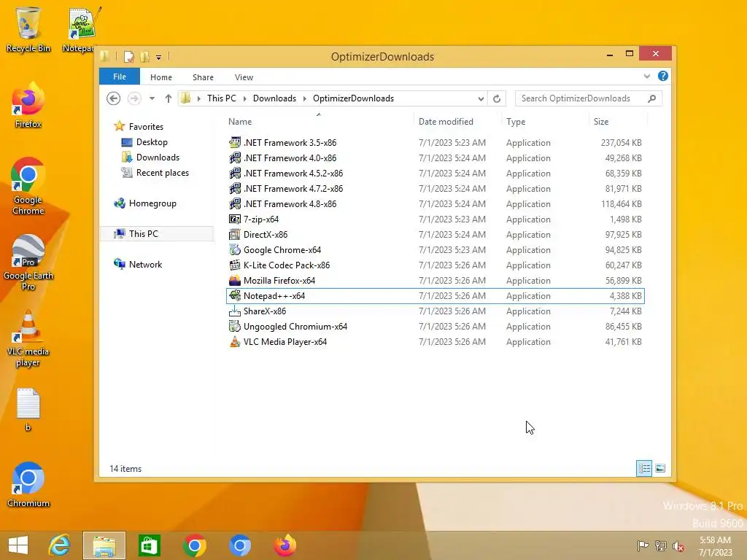Open the Home ribbon tab
The height and width of the screenshot is (560, 747).
click(161, 77)
